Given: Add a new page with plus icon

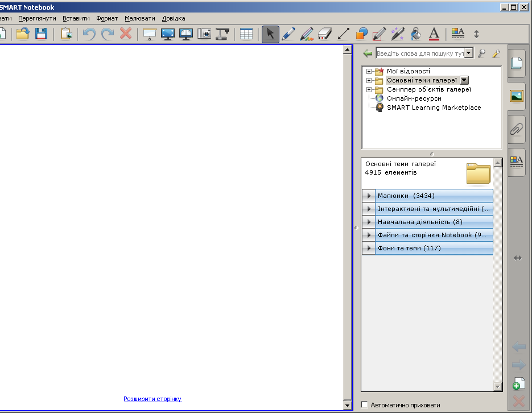Looking at the screenshot, I should point(518,383).
